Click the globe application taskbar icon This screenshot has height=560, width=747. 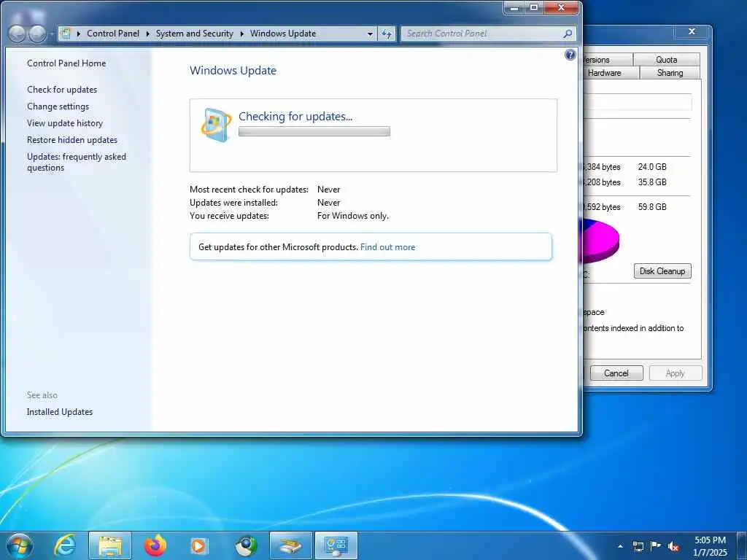246,545
